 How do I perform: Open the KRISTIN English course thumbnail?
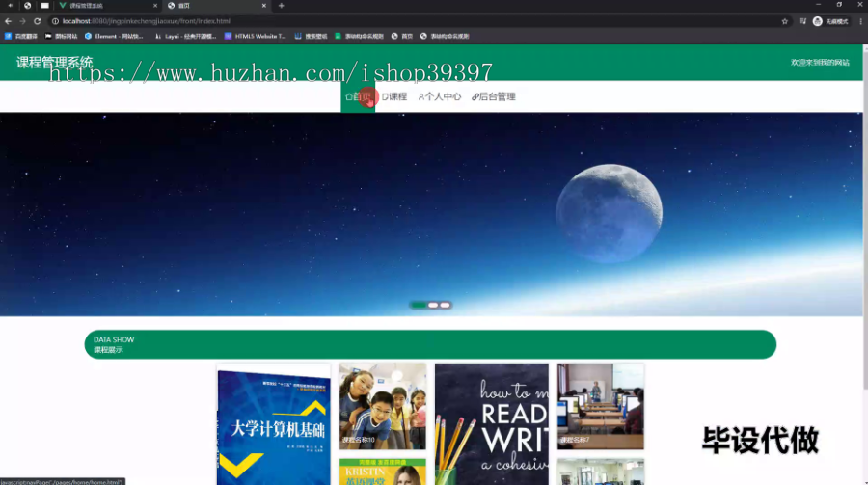click(x=383, y=472)
